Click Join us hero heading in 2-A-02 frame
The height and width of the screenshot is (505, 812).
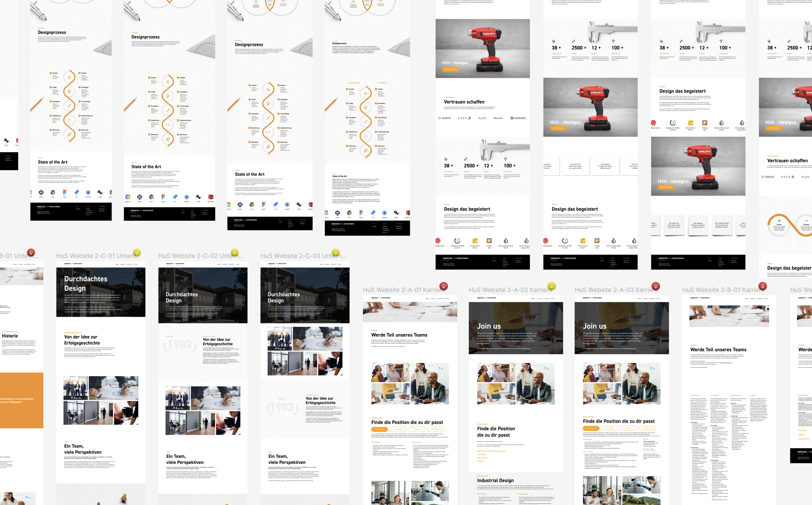(x=488, y=326)
